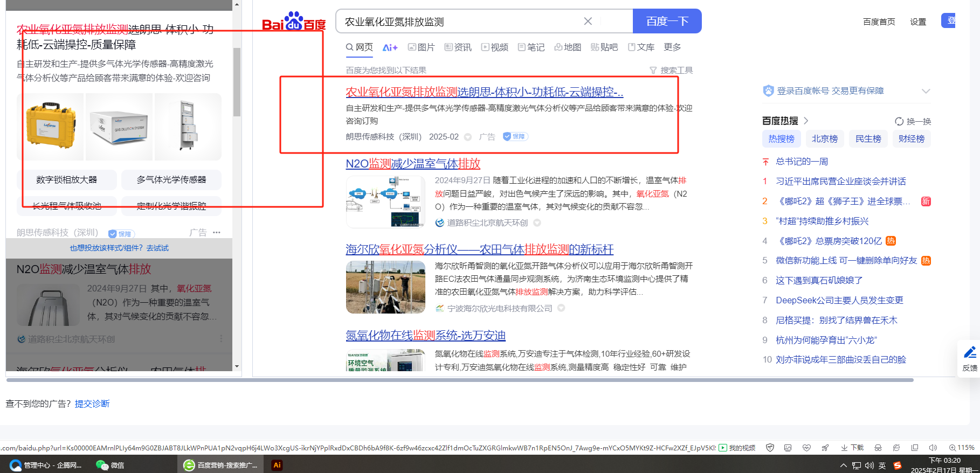
Task: Click the split-window icon in status bar
Action: click(915, 448)
